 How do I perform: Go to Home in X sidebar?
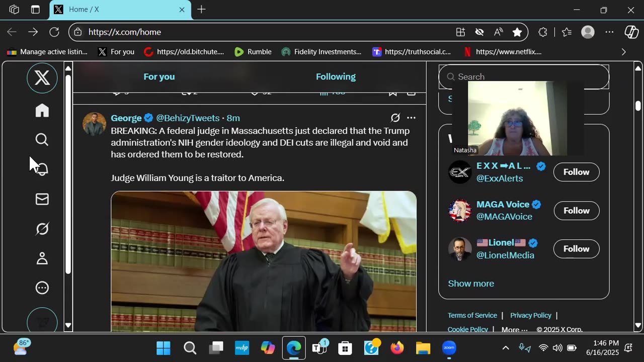coord(42,110)
